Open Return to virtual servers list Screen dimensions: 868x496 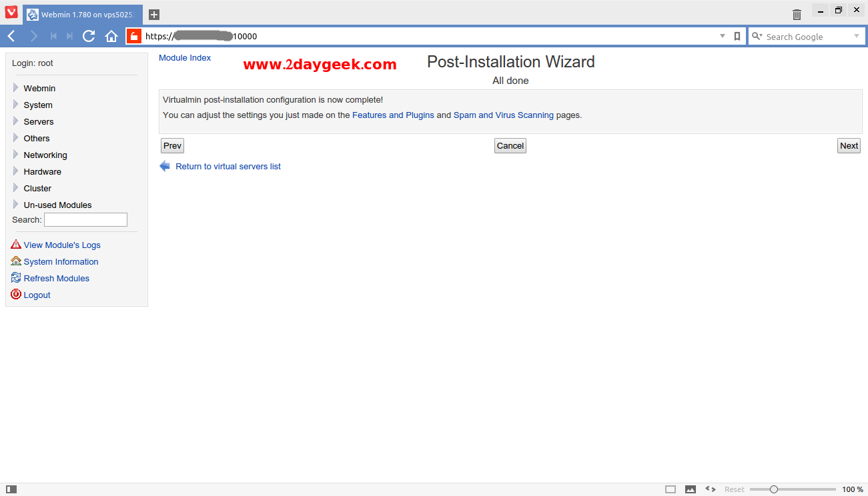[x=228, y=167]
